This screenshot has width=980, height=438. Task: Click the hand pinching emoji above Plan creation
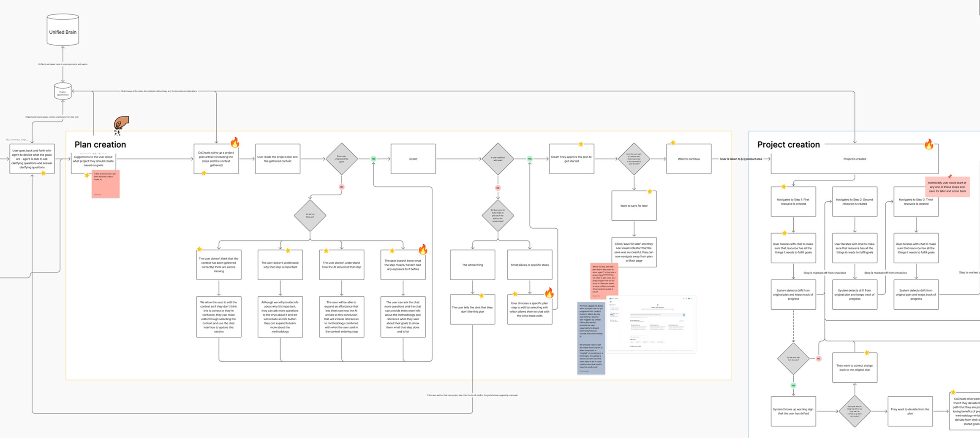(121, 125)
